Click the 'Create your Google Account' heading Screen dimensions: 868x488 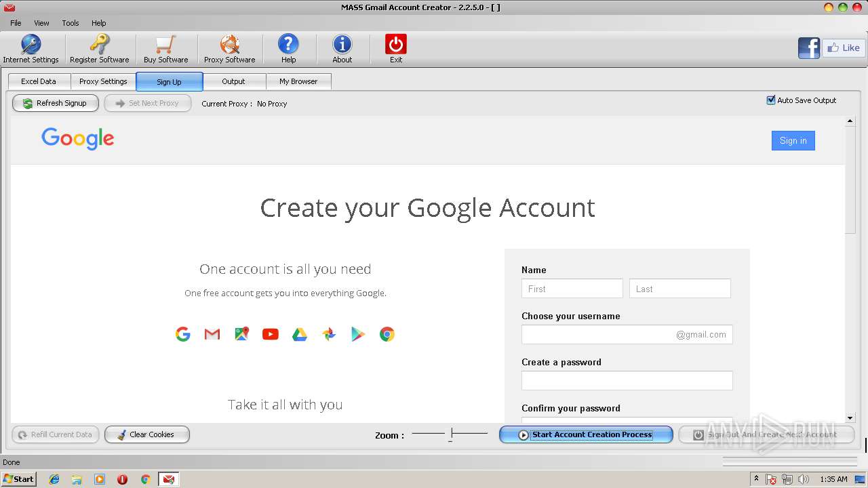[x=427, y=207]
